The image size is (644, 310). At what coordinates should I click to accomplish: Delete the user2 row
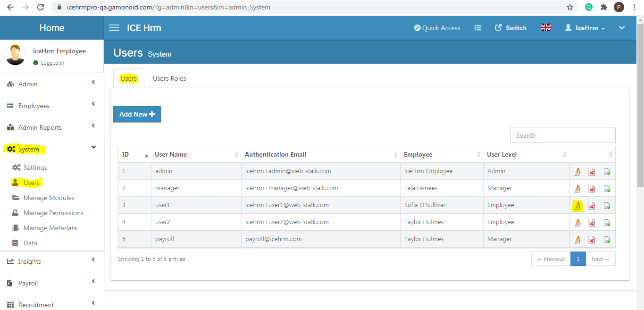coord(592,223)
